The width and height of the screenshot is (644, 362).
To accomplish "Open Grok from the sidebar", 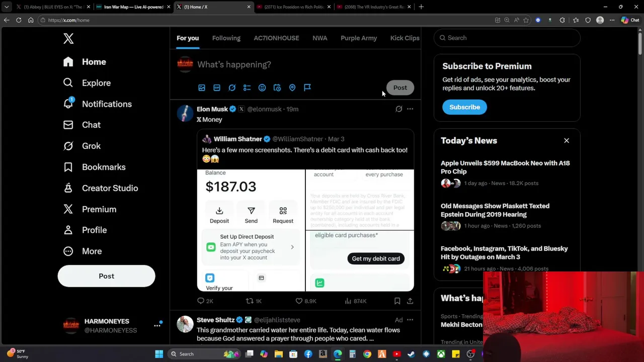I will (82, 146).
